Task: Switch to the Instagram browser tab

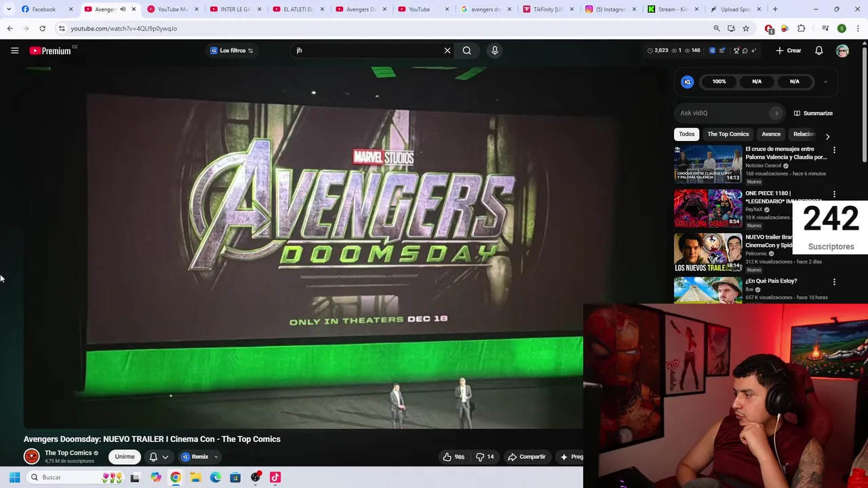Action: click(610, 9)
